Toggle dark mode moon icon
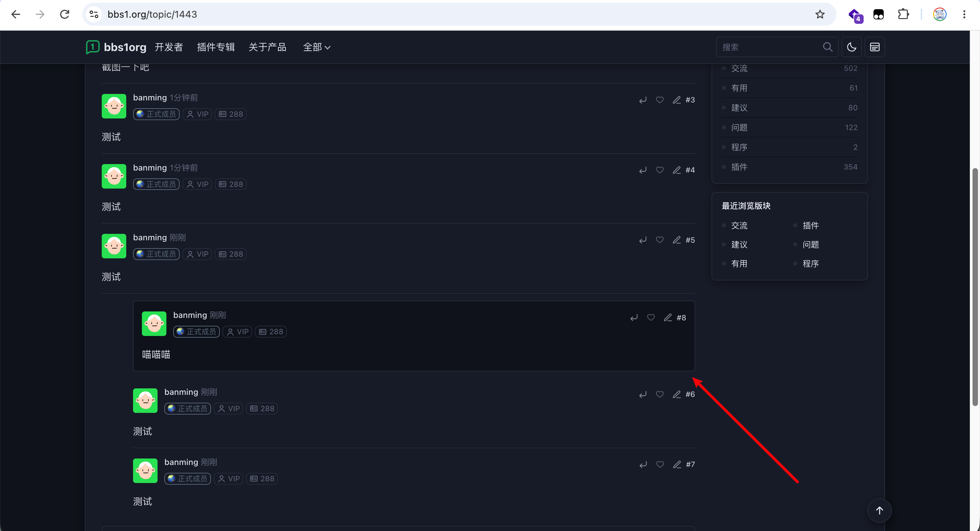 pos(851,47)
